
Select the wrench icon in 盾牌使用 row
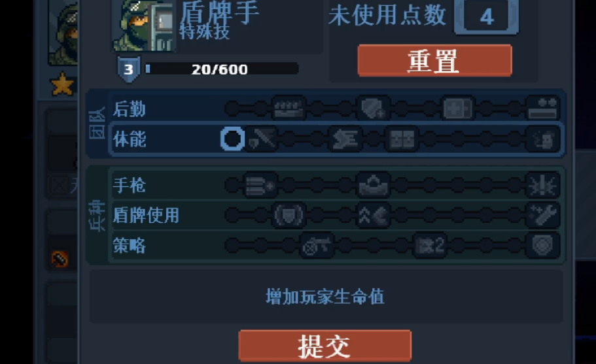543,215
